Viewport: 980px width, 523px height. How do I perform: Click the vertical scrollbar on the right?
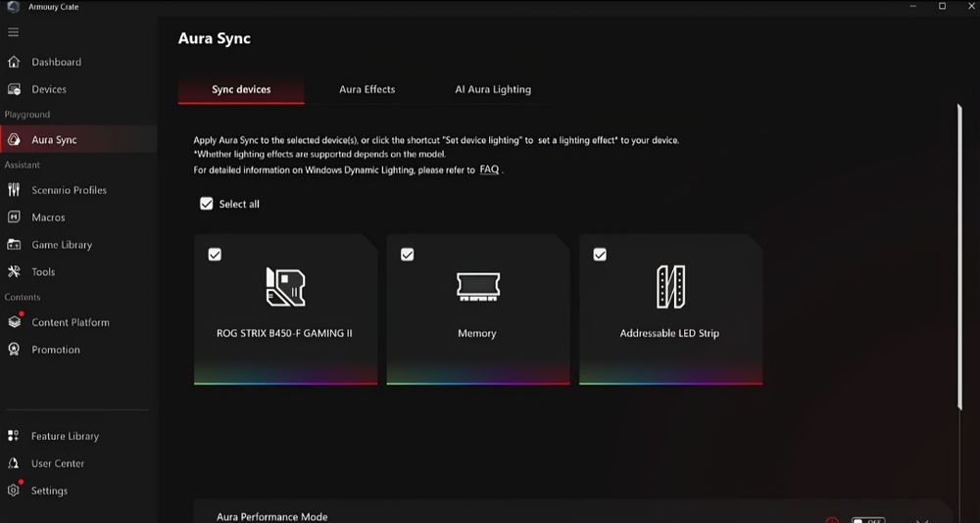959,257
